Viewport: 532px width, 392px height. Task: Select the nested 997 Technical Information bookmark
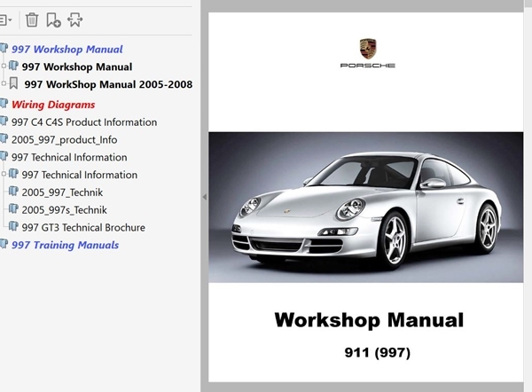click(80, 175)
